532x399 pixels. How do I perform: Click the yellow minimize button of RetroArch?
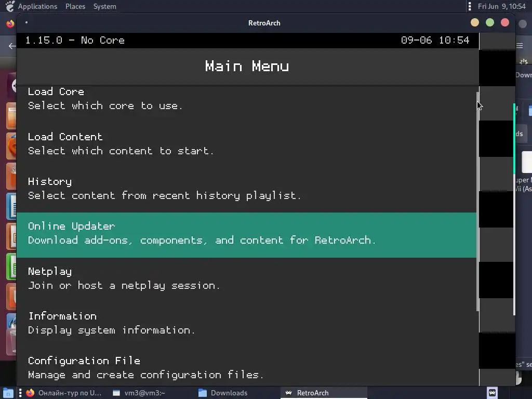[475, 23]
